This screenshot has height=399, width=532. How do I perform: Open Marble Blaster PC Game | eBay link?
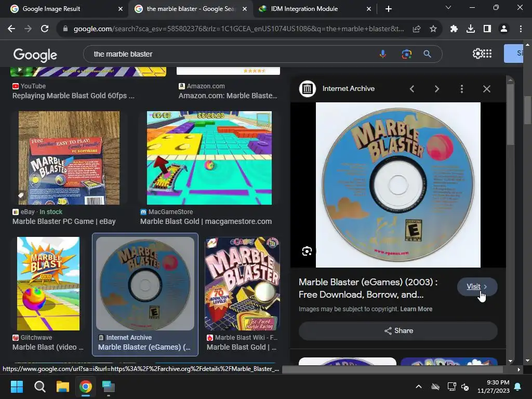pos(64,221)
